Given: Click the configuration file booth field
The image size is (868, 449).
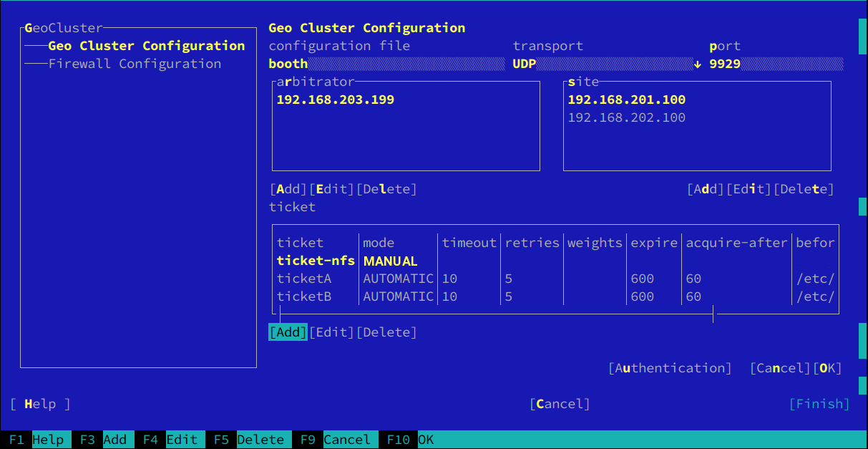Looking at the screenshot, I should point(386,64).
